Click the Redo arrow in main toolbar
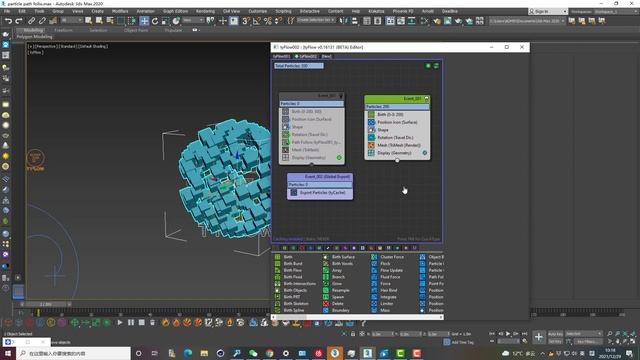The image size is (640, 360). click(x=19, y=20)
